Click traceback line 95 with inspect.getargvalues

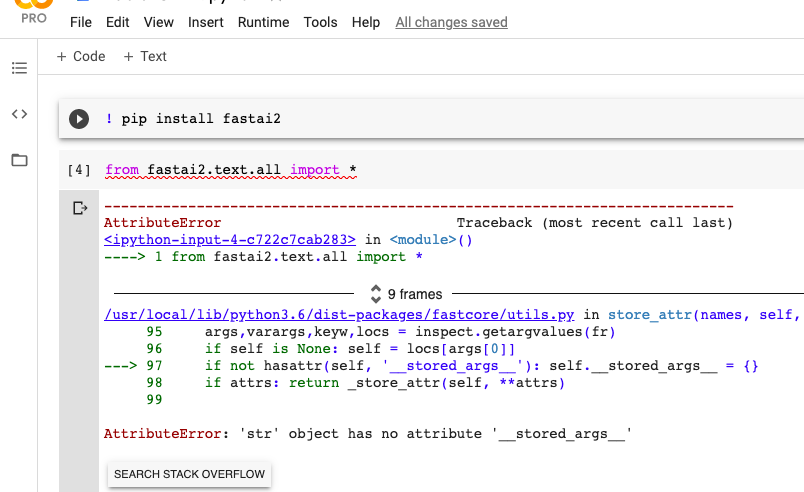(x=380, y=332)
